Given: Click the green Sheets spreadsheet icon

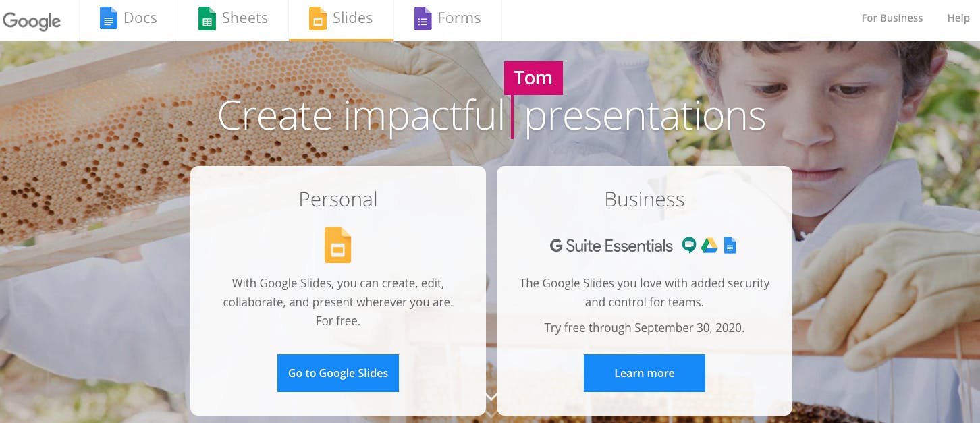Looking at the screenshot, I should coord(207,18).
